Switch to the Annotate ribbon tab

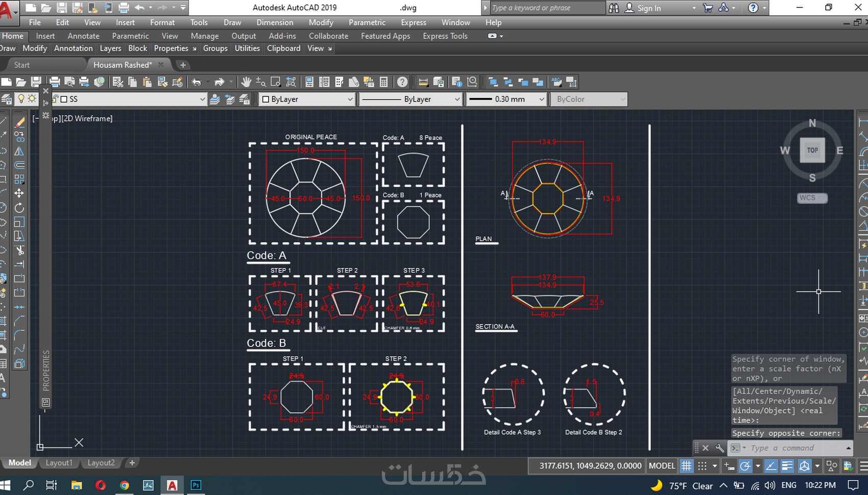(83, 36)
